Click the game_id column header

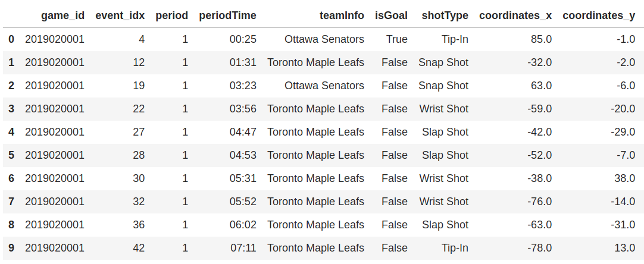click(x=62, y=15)
